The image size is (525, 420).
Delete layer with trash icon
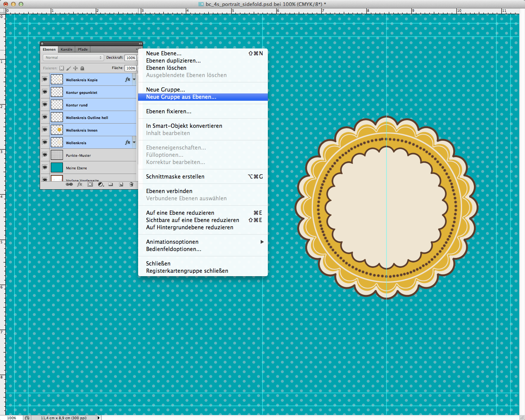(131, 184)
